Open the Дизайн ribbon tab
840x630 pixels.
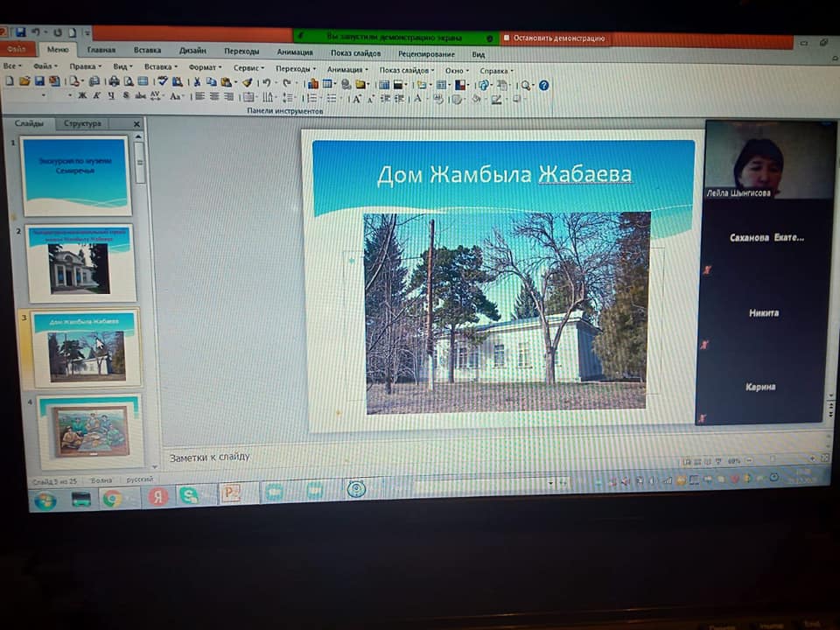[192, 51]
